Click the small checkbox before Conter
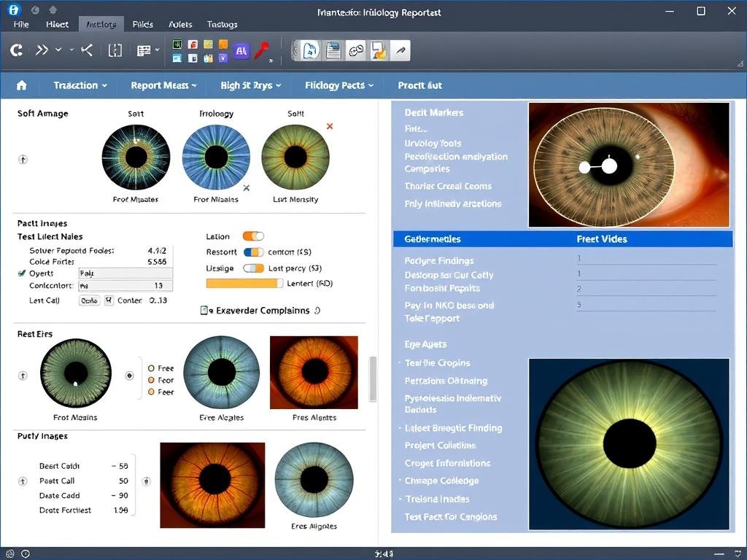 tap(109, 300)
